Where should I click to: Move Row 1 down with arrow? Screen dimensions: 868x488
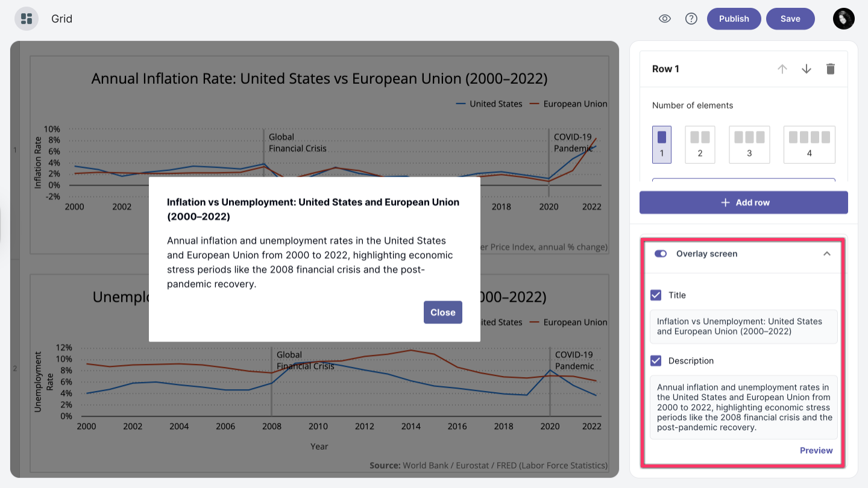[807, 69]
